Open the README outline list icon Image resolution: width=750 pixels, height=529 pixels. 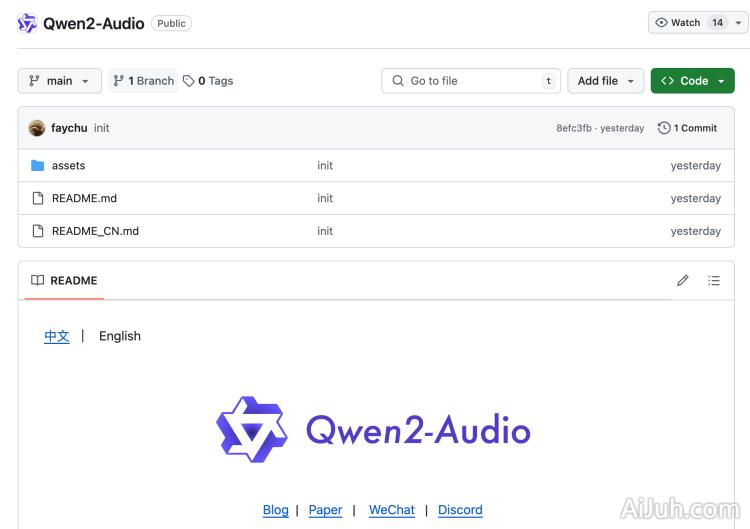coord(714,280)
